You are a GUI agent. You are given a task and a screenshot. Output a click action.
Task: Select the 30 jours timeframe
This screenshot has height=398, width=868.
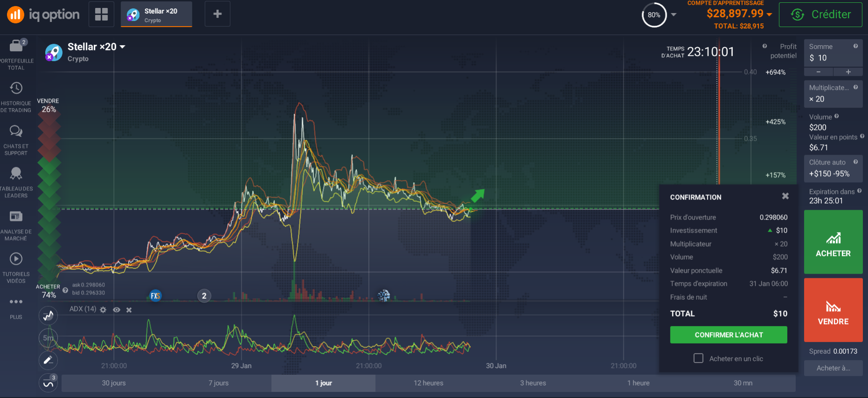pyautogui.click(x=114, y=383)
